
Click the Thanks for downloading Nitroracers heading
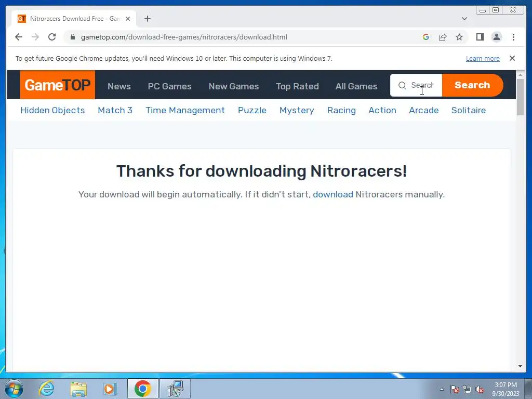point(262,171)
